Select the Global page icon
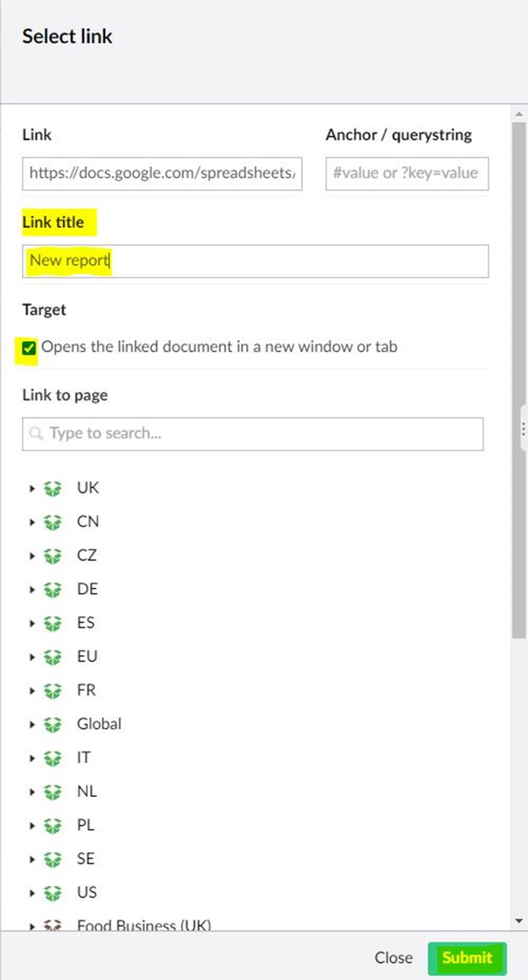The image size is (528, 980). (52, 724)
